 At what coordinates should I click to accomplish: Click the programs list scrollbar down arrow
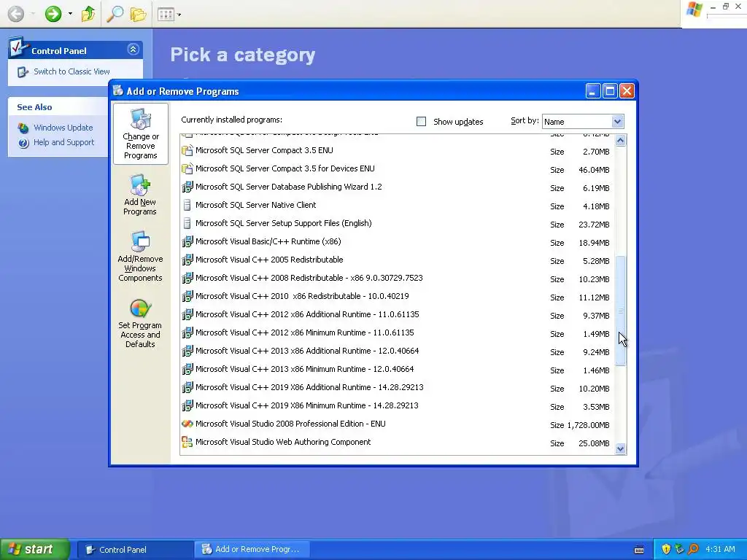pyautogui.click(x=620, y=448)
